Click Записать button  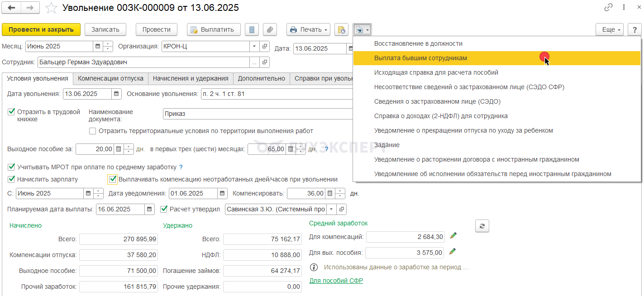(105, 29)
